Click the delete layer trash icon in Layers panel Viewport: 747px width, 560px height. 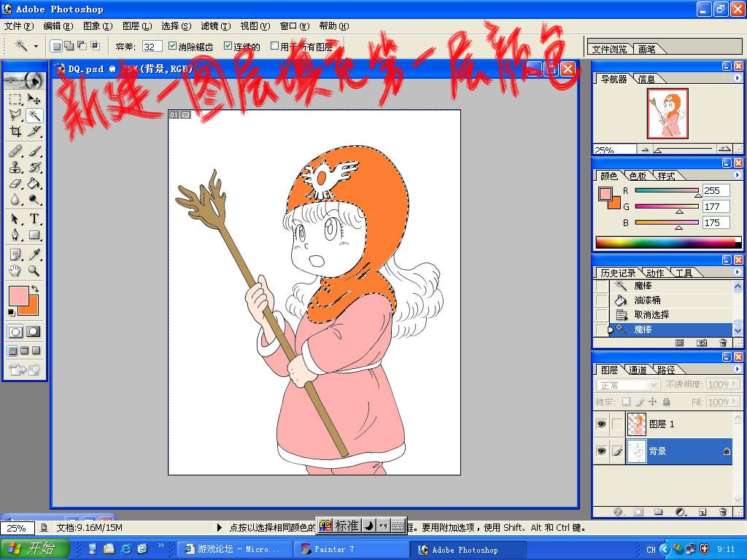coord(723,512)
